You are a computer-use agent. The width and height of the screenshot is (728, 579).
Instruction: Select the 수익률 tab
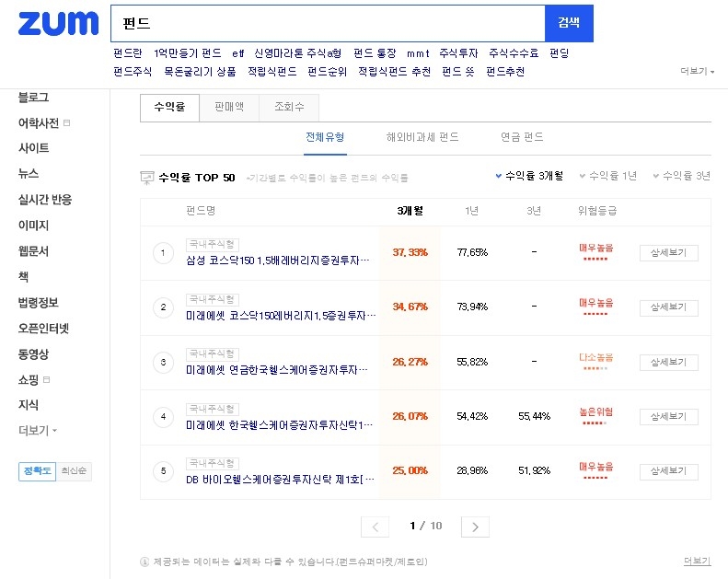(x=169, y=108)
